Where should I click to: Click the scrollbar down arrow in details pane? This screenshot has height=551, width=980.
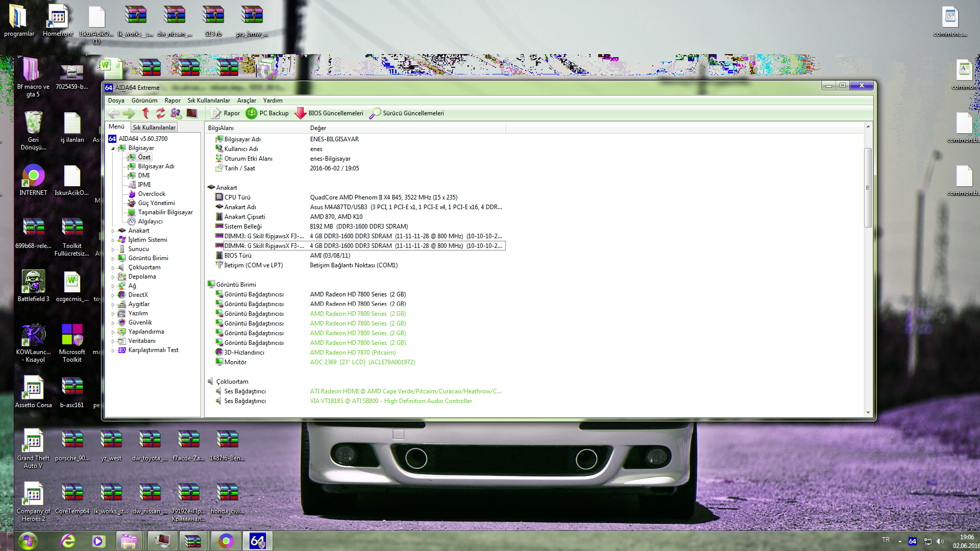tap(868, 413)
